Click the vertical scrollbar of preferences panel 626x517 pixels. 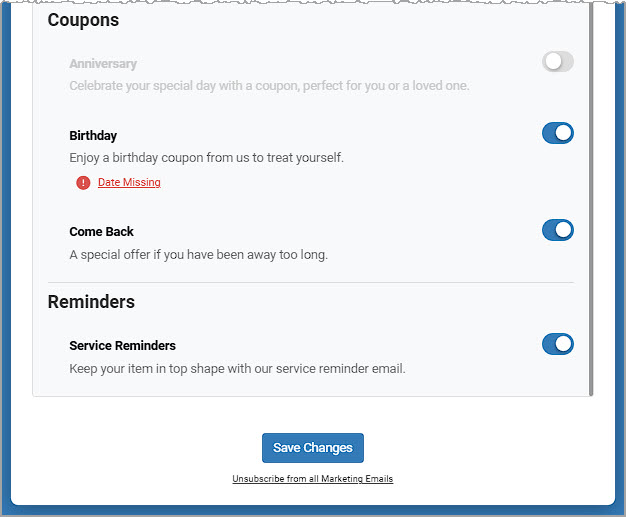[591, 200]
